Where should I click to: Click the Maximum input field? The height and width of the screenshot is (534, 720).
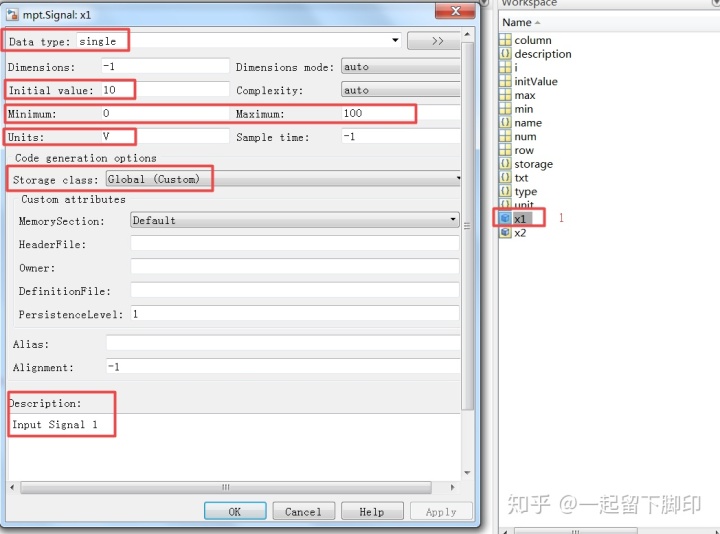[401, 113]
